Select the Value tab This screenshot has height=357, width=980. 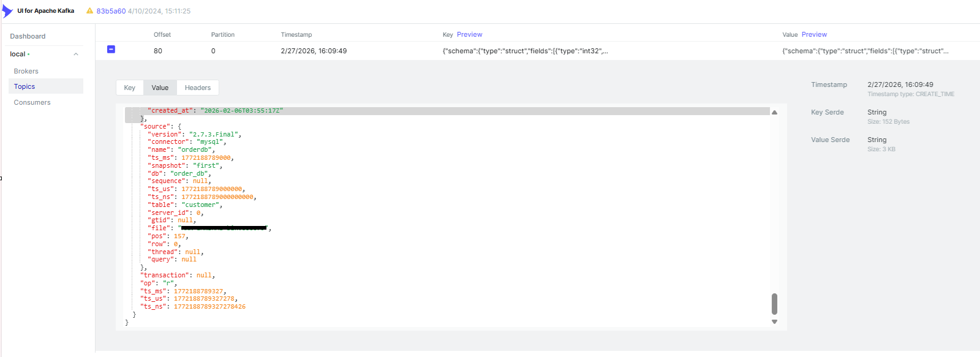pos(160,88)
